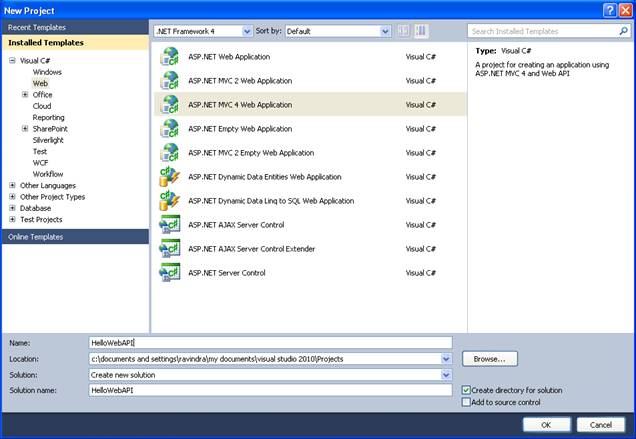Click the ASP.NET MVC 4 Web Application icon
Image resolution: width=636 pixels, height=439 pixels.
click(170, 105)
